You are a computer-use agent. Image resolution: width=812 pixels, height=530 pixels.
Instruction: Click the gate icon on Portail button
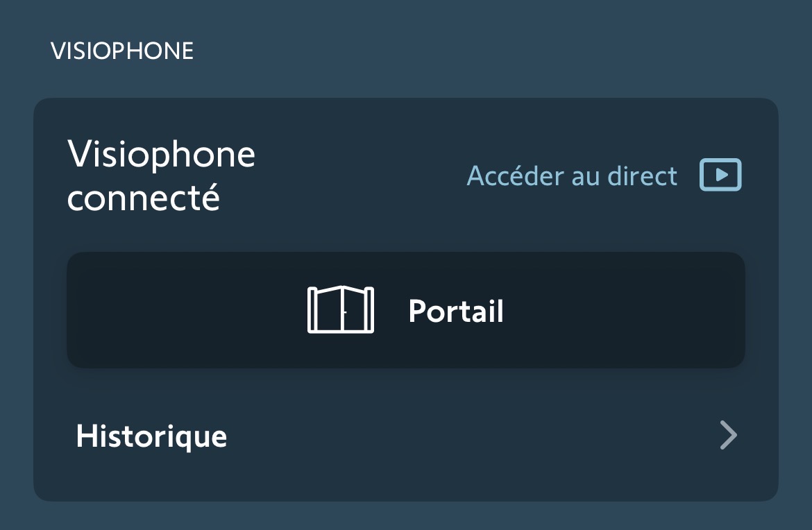point(340,310)
